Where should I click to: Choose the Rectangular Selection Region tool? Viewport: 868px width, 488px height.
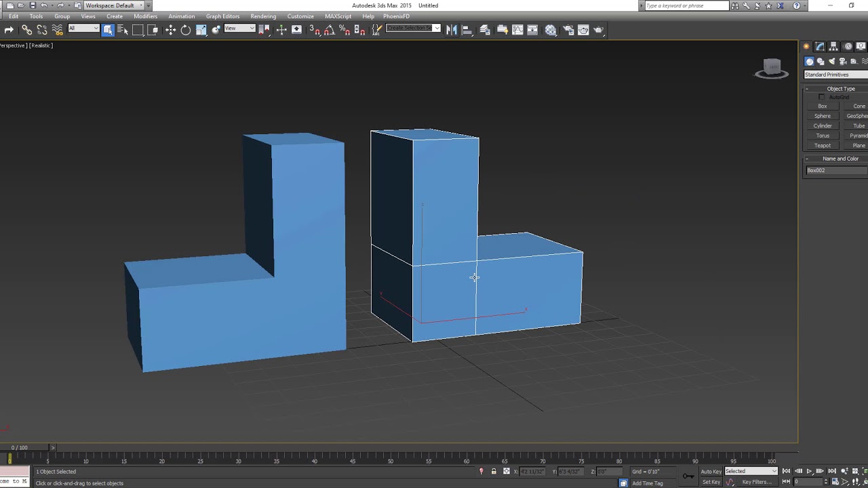pos(138,30)
